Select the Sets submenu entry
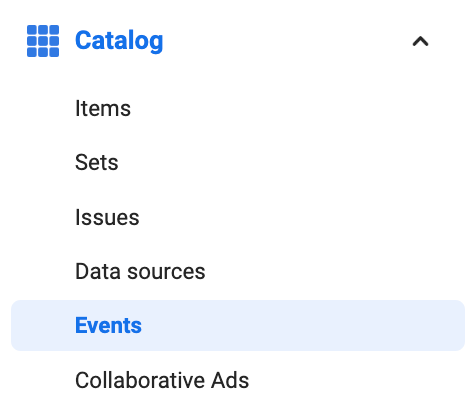 [x=97, y=163]
